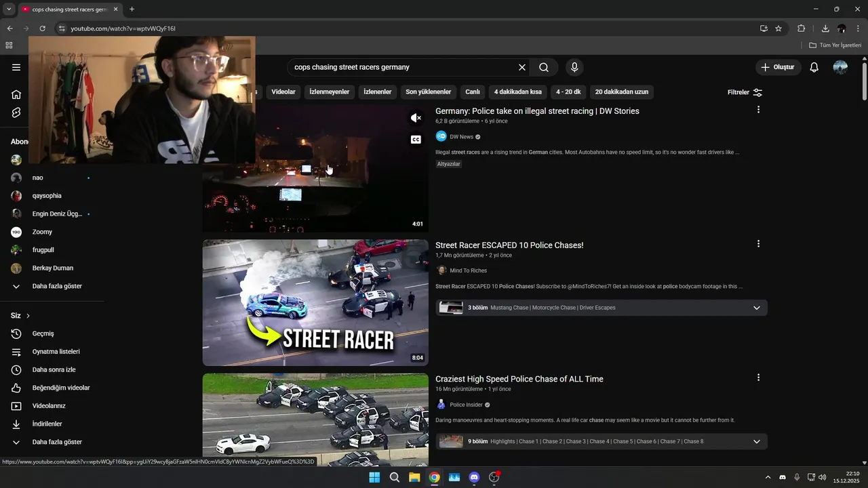Clear the search box with X

pos(522,67)
